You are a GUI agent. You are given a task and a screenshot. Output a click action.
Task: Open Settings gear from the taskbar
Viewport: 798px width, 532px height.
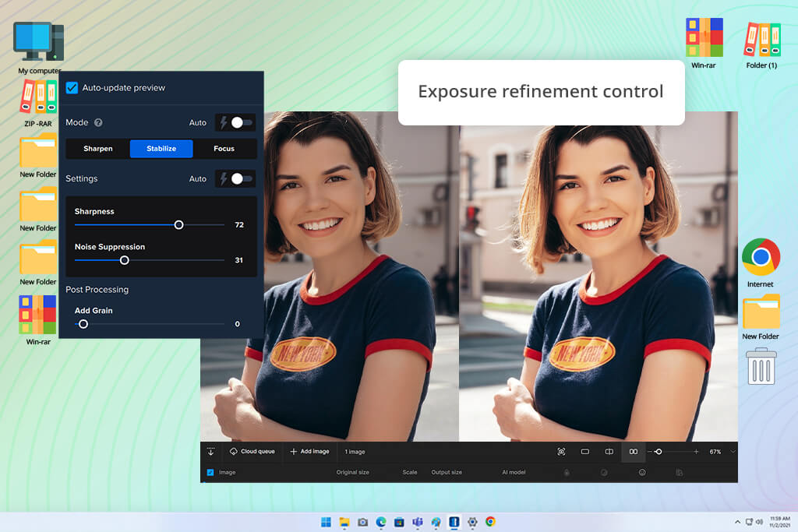pyautogui.click(x=472, y=522)
